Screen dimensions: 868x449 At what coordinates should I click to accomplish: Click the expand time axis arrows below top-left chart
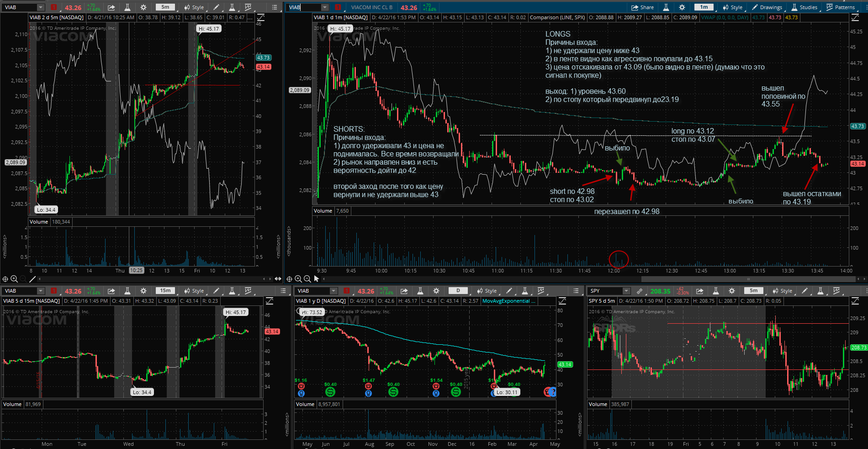[x=278, y=279]
